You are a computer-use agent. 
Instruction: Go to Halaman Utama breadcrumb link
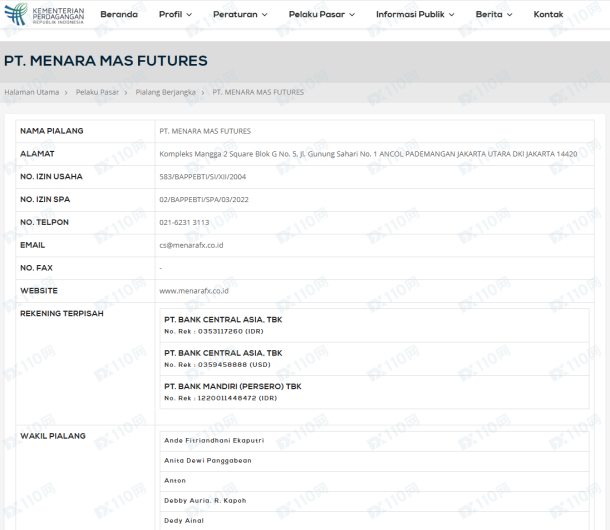pos(32,92)
